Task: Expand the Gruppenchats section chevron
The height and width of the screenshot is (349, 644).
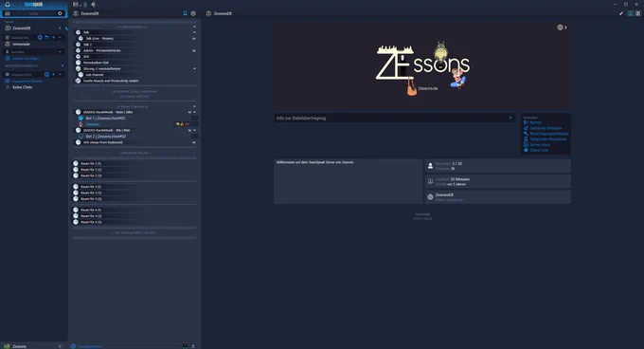Action: pos(60,74)
